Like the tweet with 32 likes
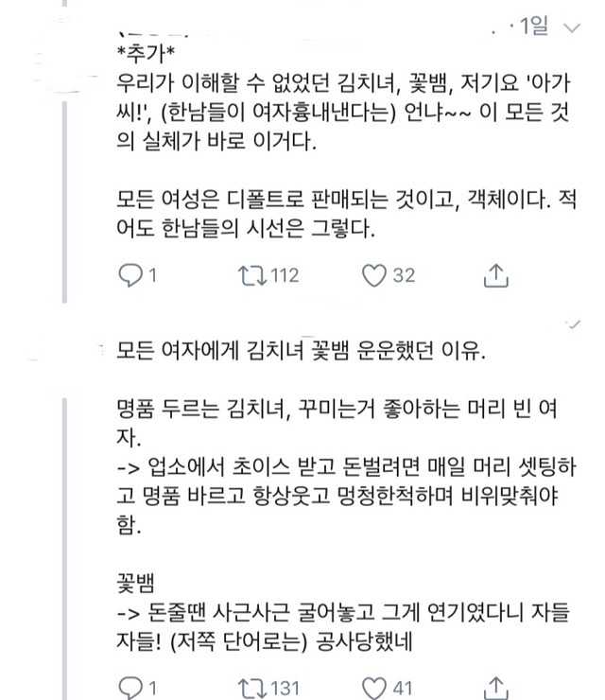This screenshot has height=700, width=605. [x=376, y=275]
